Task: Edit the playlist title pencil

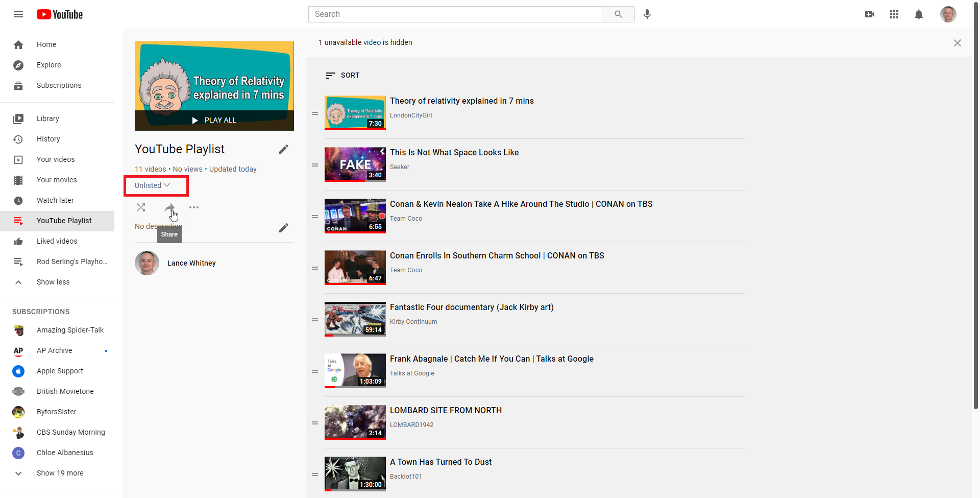Action: coord(284,149)
